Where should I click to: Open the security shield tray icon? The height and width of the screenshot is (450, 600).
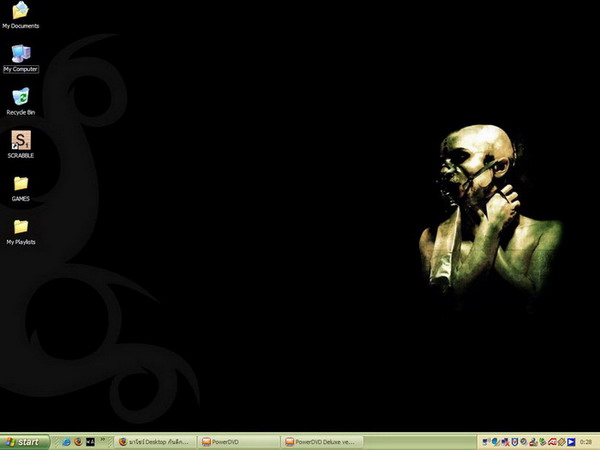(x=515, y=442)
